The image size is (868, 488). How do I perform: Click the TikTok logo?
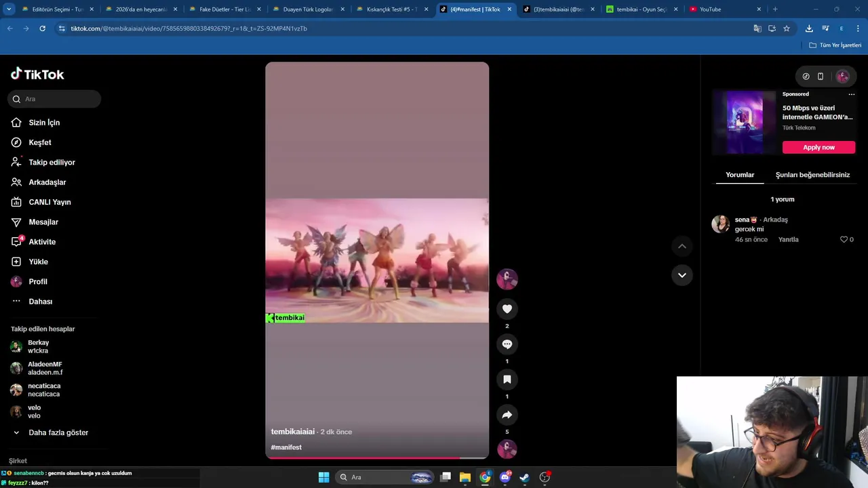37,74
